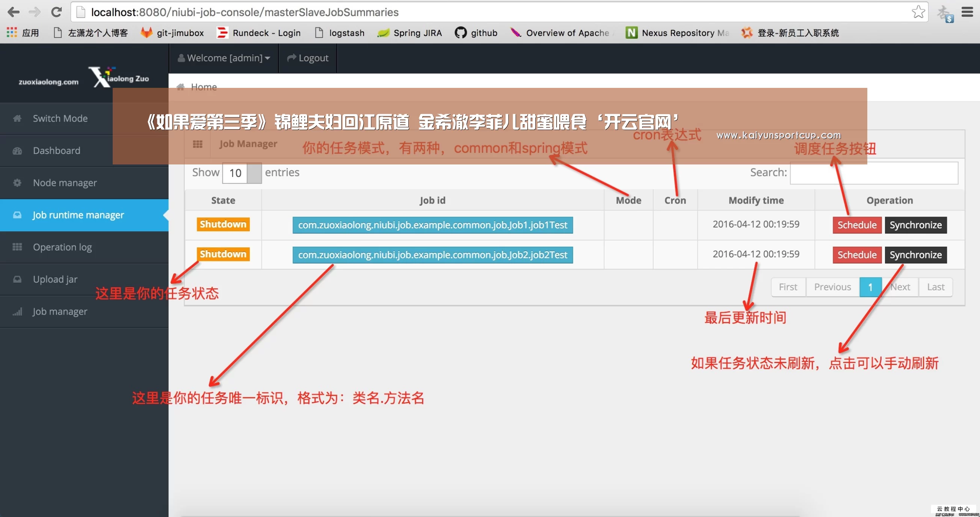
Task: Open Node manager in the sidebar
Action: coord(84,183)
